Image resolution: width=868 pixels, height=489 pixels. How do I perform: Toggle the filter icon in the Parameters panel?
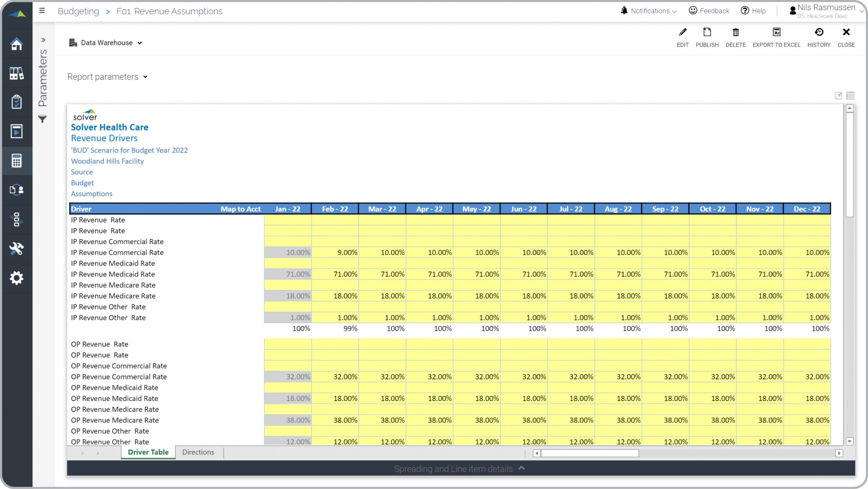click(x=43, y=119)
